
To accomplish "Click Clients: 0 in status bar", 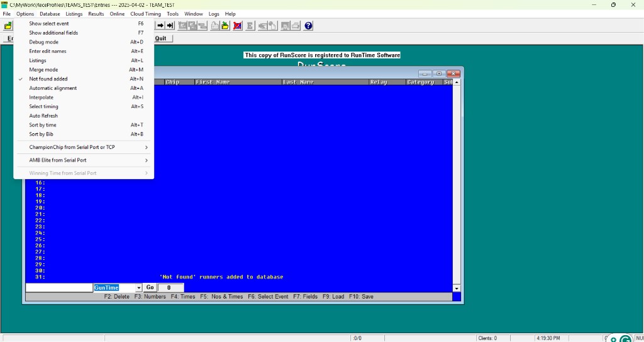I will click(487, 338).
